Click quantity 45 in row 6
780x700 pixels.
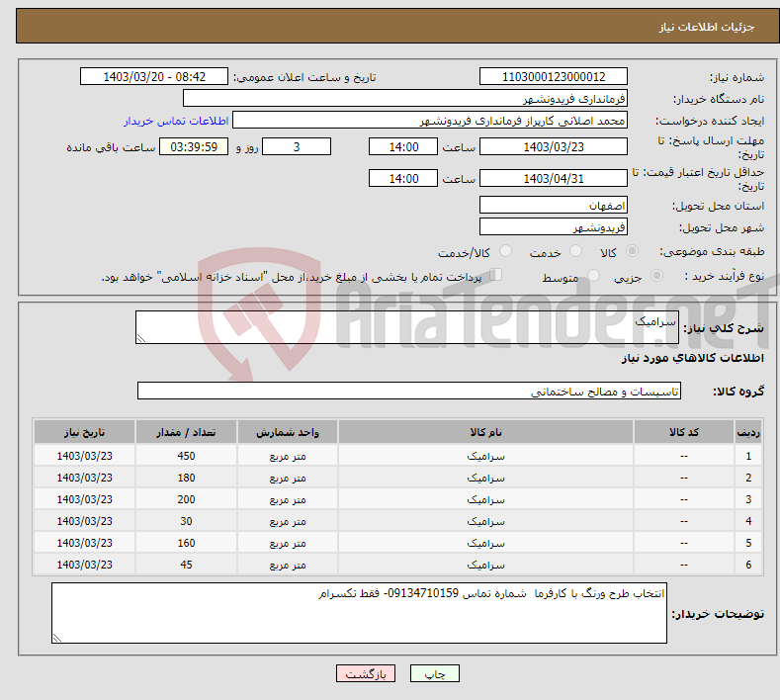tap(186, 565)
